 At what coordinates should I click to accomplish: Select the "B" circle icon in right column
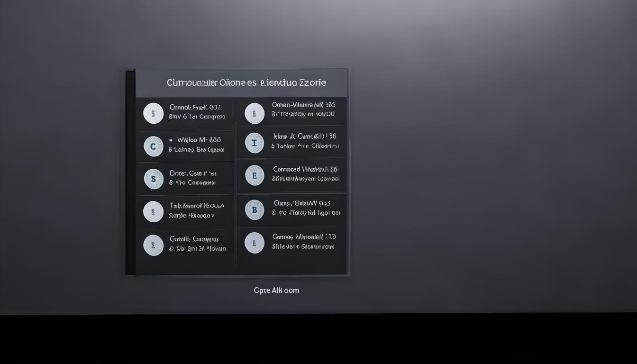[x=255, y=209]
